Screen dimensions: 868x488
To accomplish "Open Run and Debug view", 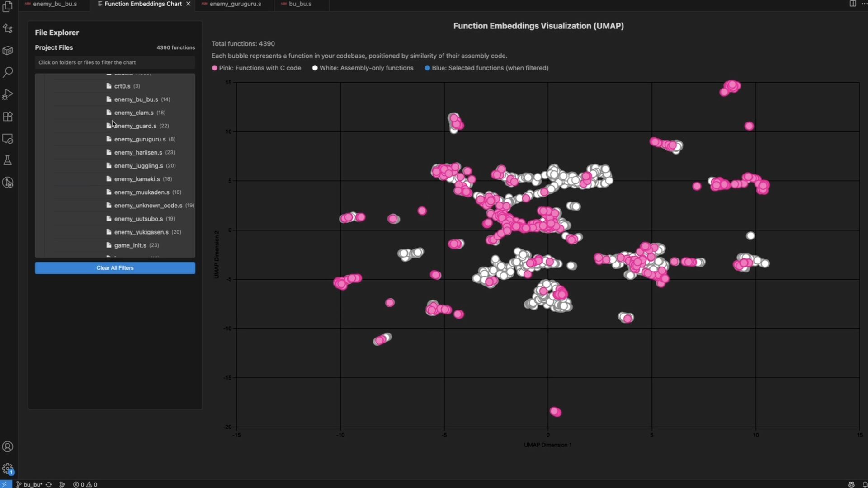I will click(8, 94).
